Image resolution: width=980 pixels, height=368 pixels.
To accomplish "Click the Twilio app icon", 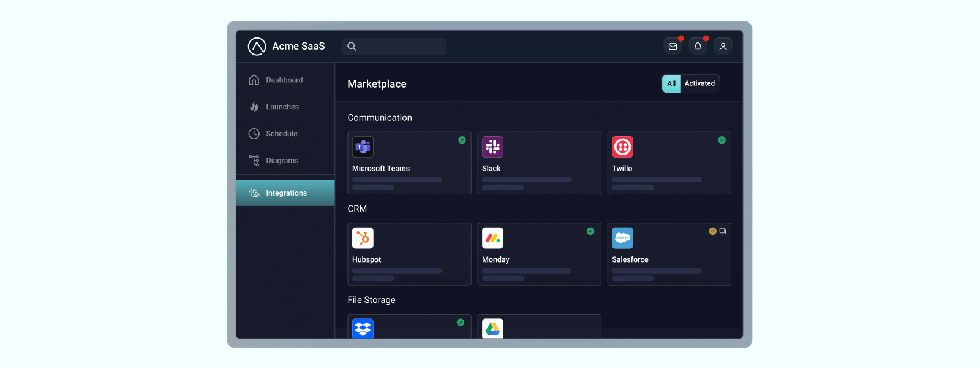I will click(622, 147).
